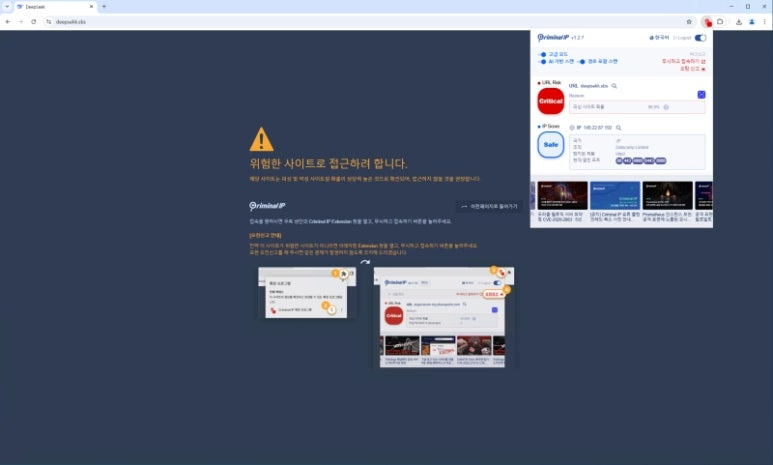Screen dimensions: 773x465
Task: Click the IP Score label
Action: point(551,126)
